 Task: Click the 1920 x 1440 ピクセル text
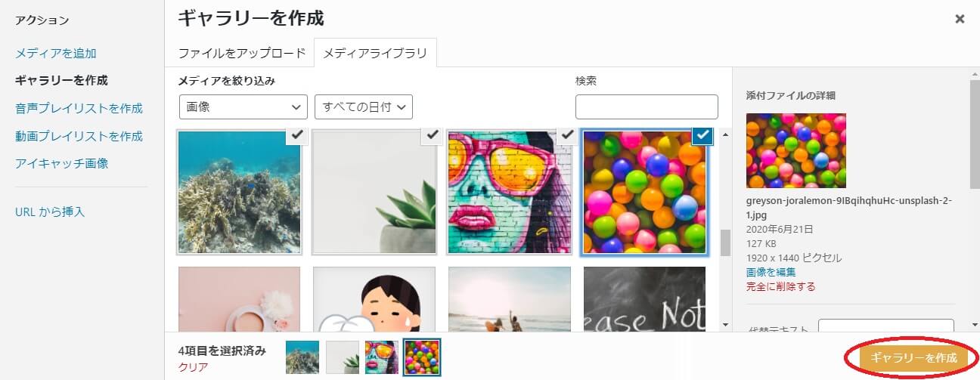[x=794, y=258]
